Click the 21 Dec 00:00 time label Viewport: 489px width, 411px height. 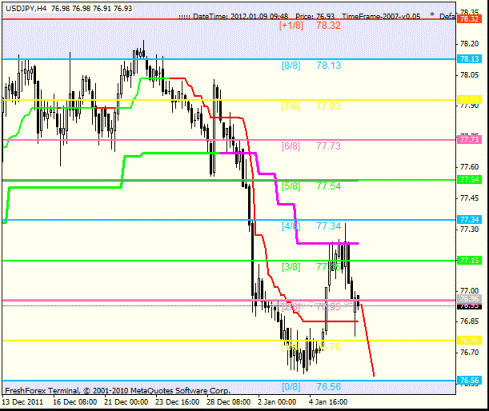click(x=126, y=402)
